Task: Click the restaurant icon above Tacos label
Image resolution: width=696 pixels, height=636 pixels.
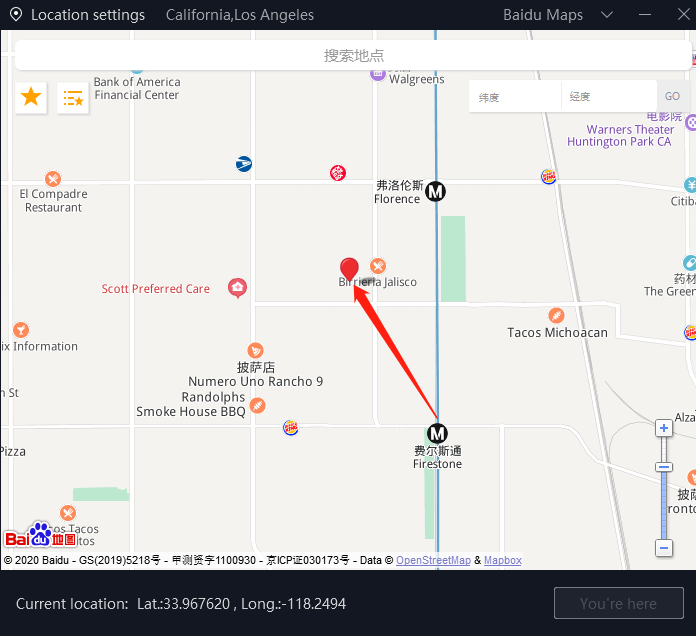Action: (68, 513)
